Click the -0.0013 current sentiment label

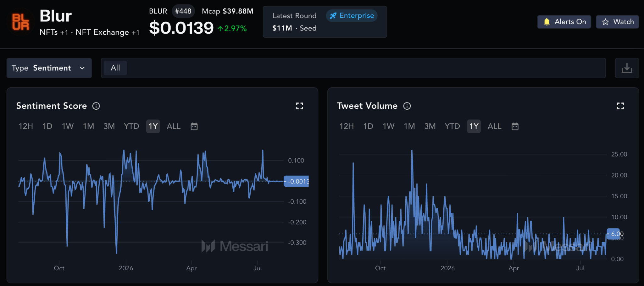pyautogui.click(x=296, y=181)
